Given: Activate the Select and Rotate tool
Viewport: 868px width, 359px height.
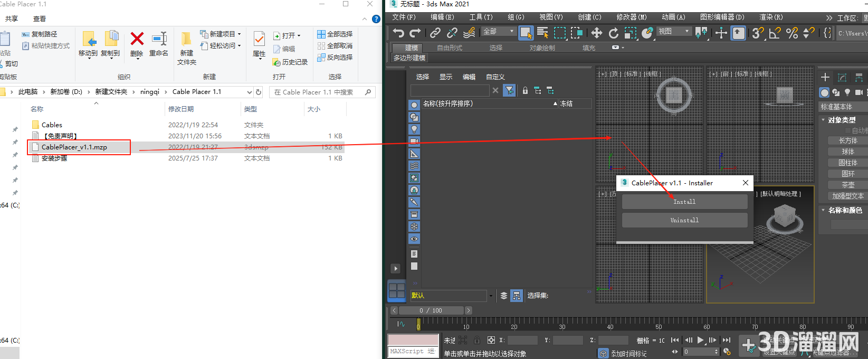Looking at the screenshot, I should 613,33.
